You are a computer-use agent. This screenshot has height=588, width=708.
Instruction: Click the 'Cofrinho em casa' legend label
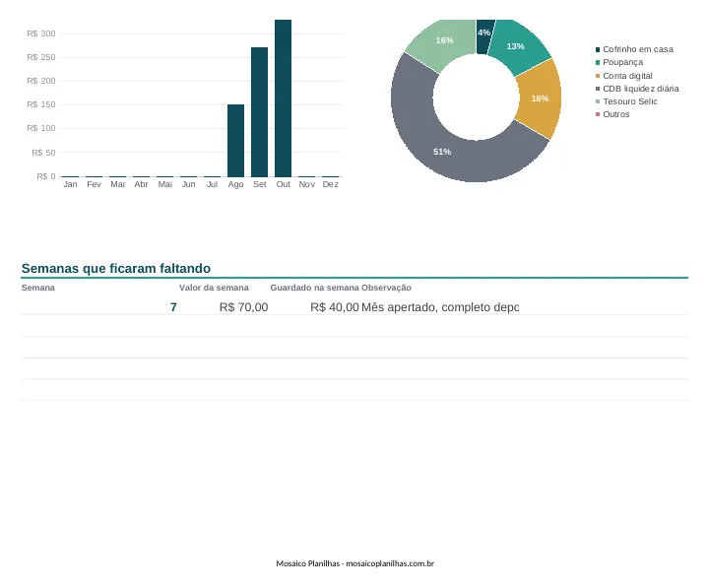638,49
